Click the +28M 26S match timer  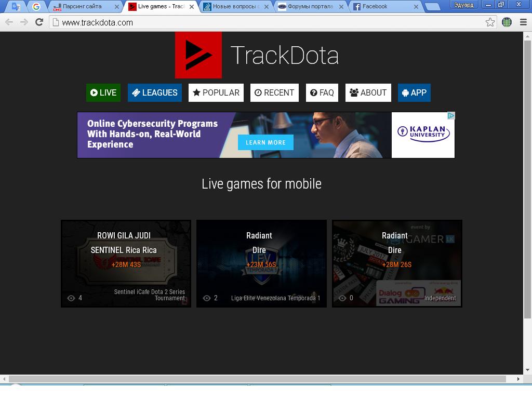(397, 264)
